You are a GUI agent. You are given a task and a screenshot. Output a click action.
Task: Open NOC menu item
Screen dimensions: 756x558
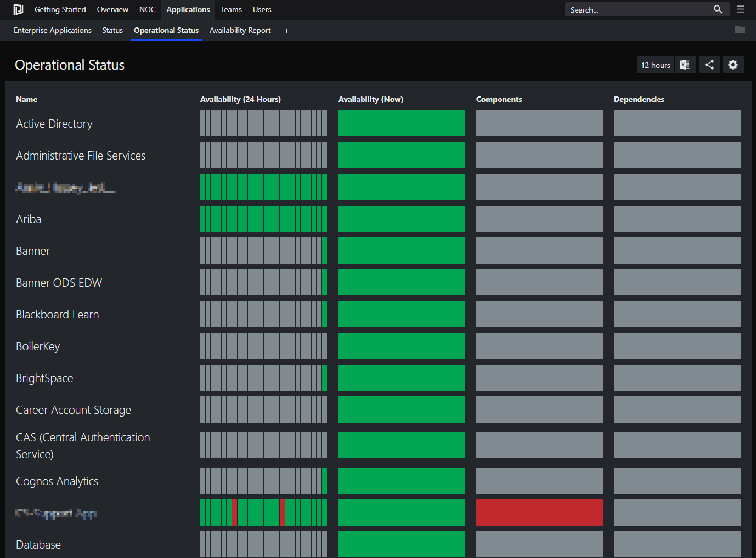click(147, 9)
